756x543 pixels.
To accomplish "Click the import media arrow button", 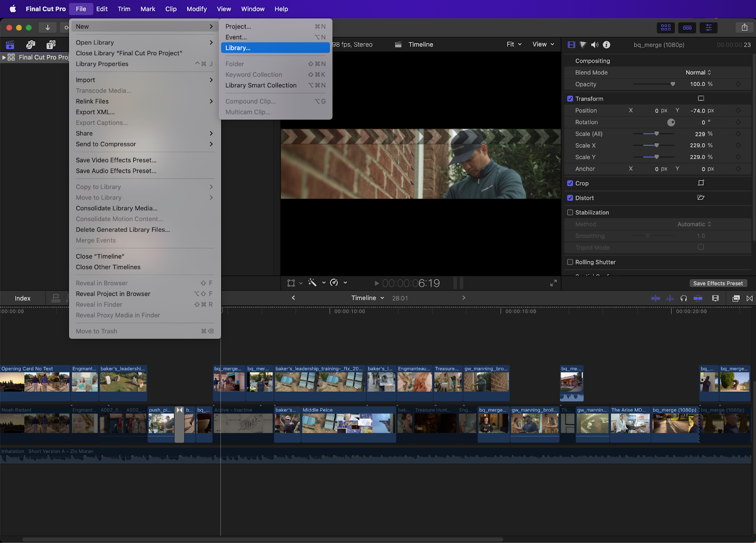I will click(47, 27).
